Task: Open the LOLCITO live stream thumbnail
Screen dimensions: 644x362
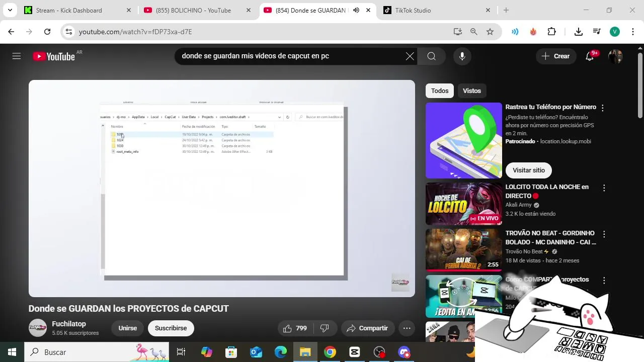Action: (x=464, y=204)
